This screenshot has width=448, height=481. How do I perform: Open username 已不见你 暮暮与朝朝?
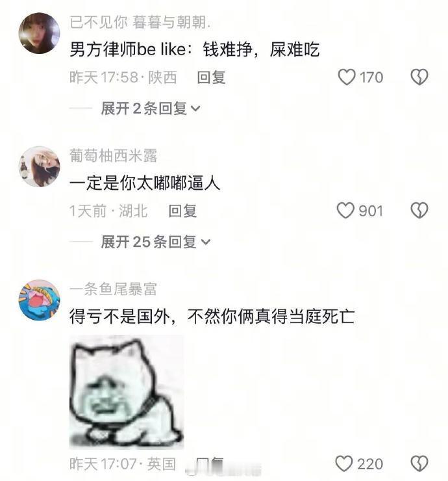pos(140,22)
